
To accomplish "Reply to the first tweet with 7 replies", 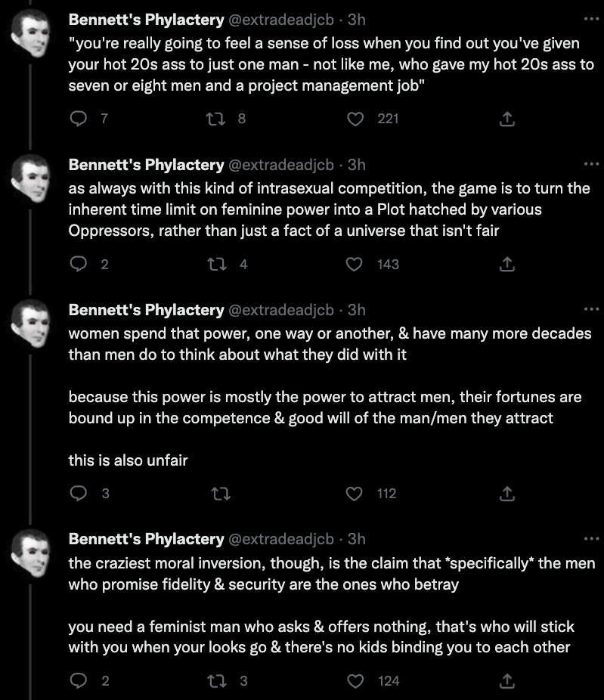I will [79, 118].
